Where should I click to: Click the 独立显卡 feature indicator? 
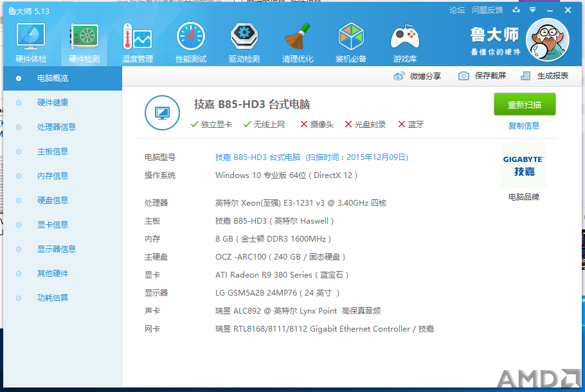(x=211, y=125)
